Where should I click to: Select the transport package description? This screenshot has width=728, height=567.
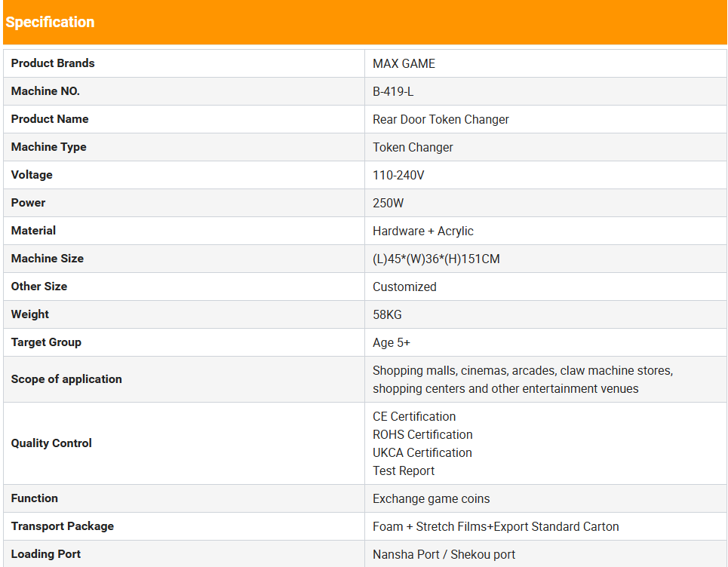coord(496,526)
